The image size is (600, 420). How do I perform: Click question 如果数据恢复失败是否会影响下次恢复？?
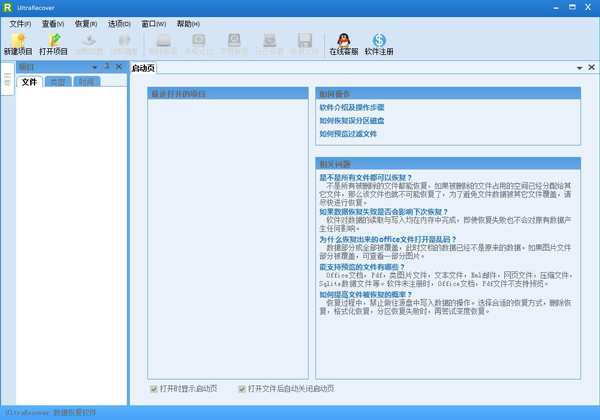pyautogui.click(x=383, y=212)
